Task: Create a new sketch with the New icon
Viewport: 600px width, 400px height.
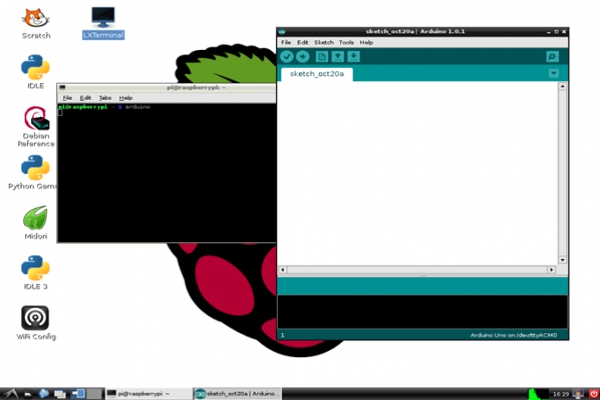Action: pos(322,57)
